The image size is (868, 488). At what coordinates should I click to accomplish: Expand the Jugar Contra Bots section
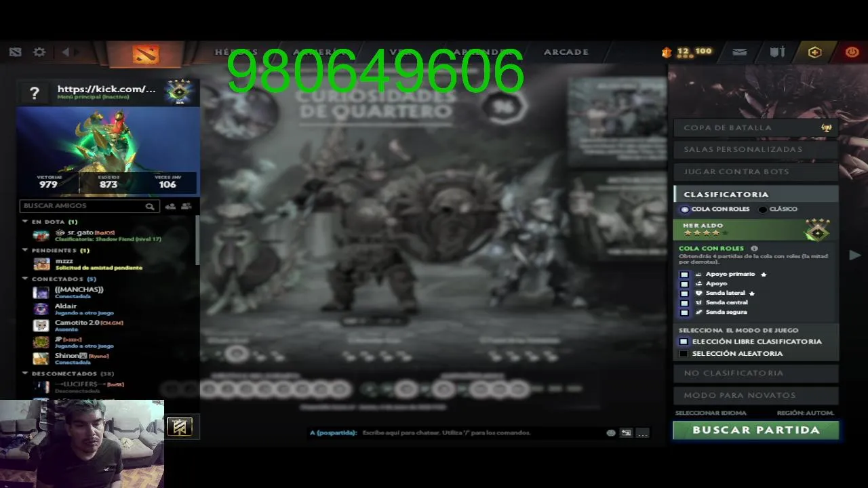(x=755, y=171)
